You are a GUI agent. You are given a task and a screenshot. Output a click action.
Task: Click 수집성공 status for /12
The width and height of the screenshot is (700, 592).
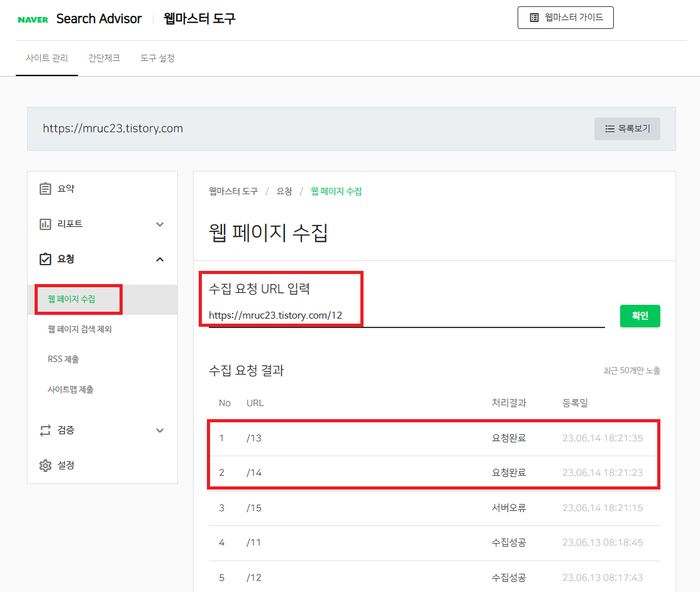(x=509, y=578)
